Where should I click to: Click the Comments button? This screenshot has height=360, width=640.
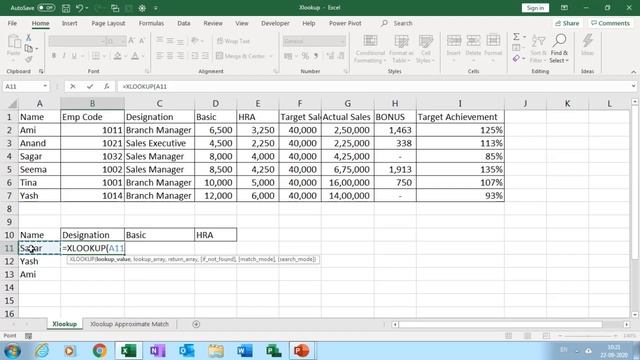pos(610,23)
